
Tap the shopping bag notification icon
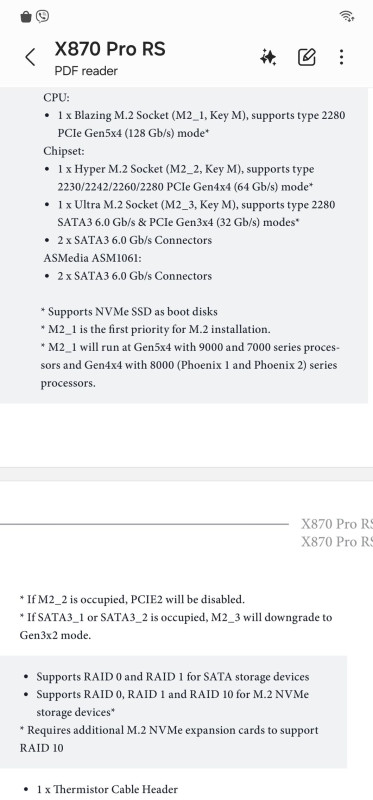click(26, 17)
